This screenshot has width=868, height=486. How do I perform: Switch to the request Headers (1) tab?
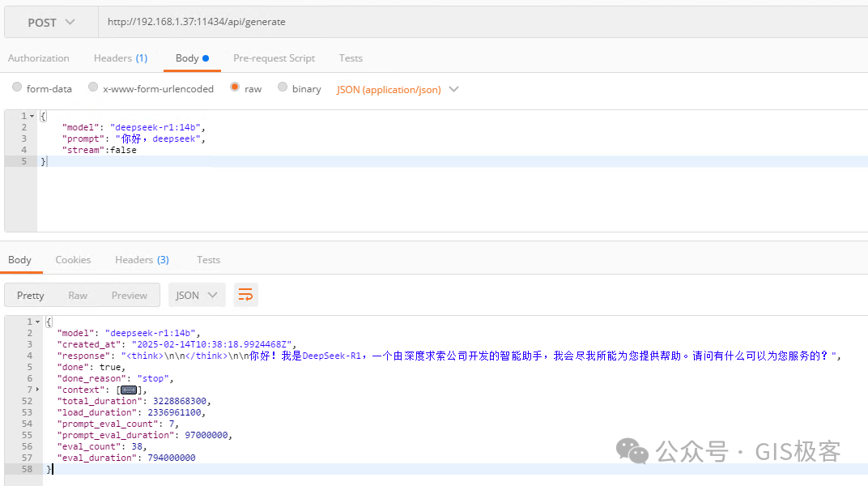tap(121, 58)
